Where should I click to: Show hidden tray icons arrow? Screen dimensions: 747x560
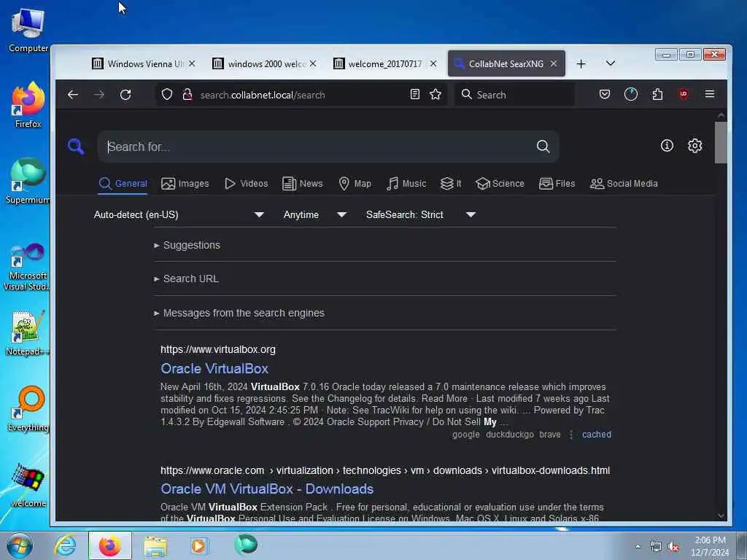coord(638,547)
